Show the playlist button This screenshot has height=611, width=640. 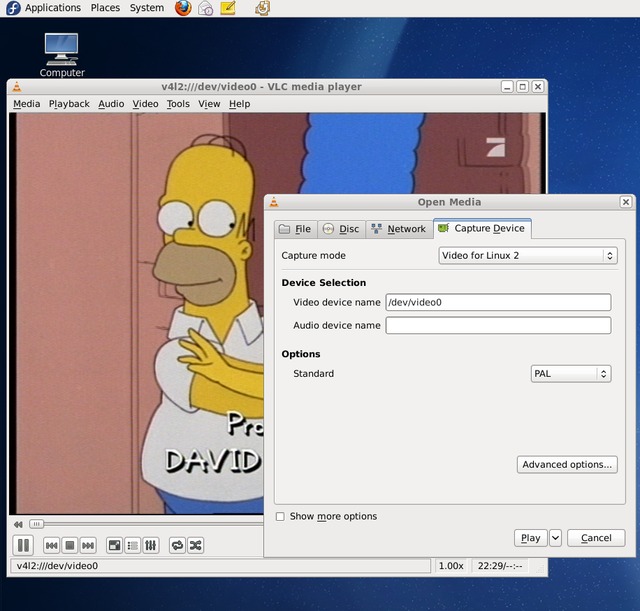tap(132, 545)
